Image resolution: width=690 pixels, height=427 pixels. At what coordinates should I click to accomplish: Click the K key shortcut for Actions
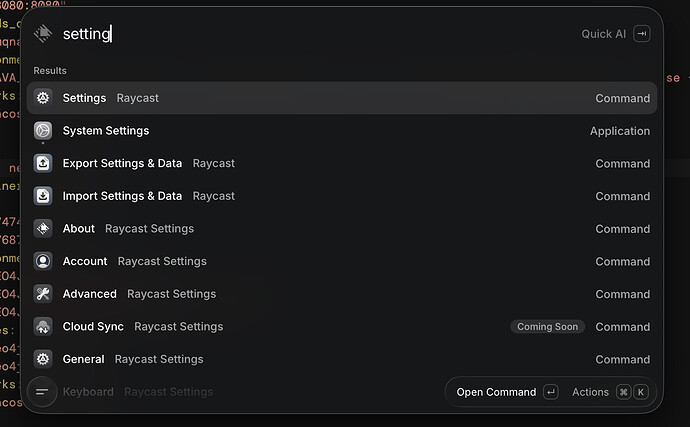click(641, 392)
